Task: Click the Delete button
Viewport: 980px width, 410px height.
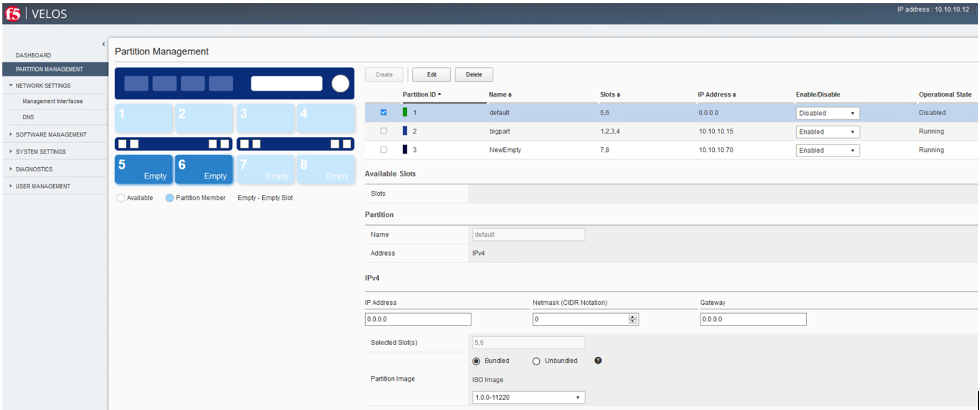Action: click(474, 74)
